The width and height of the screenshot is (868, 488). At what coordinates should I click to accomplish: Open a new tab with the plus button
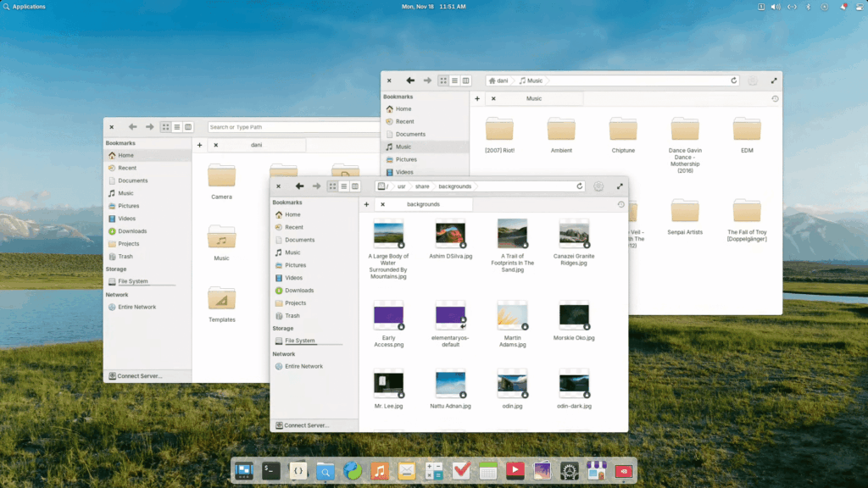366,204
